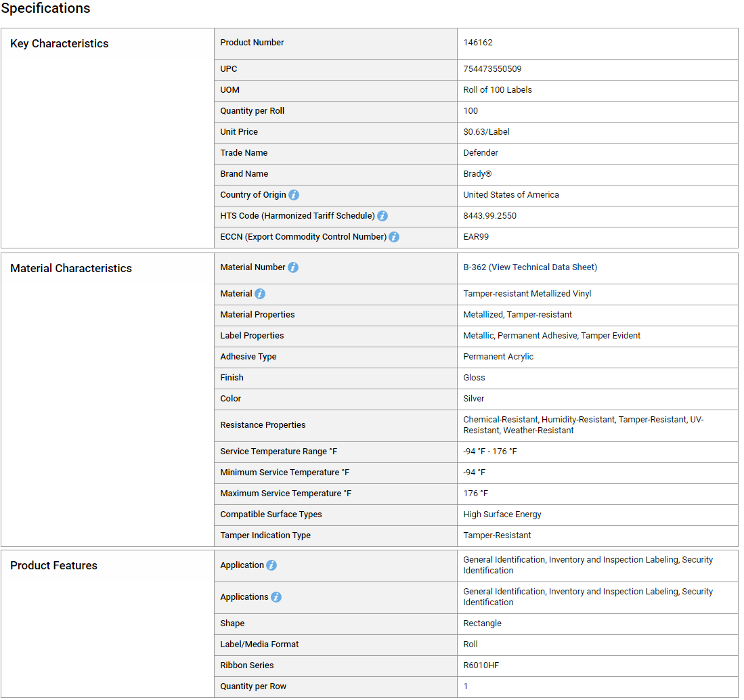Select United States of America text
The height and width of the screenshot is (700, 744).
coord(511,194)
